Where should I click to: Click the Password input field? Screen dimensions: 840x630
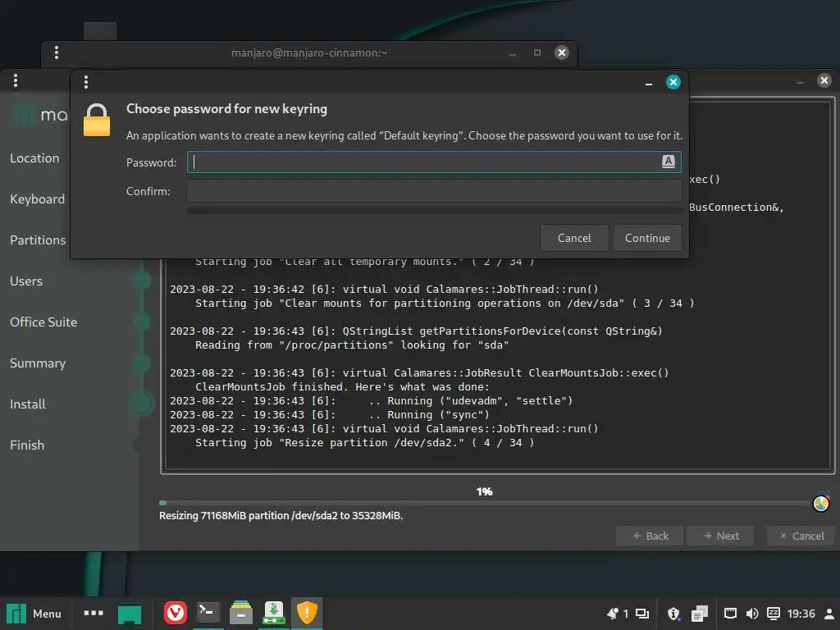pyautogui.click(x=434, y=162)
